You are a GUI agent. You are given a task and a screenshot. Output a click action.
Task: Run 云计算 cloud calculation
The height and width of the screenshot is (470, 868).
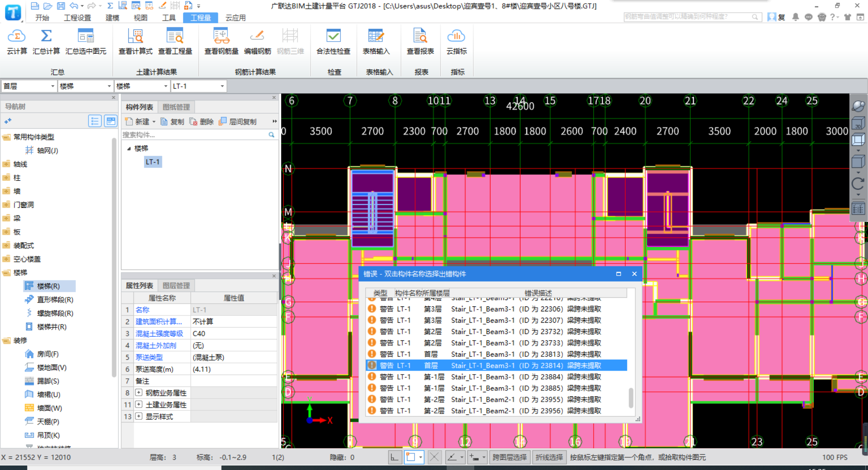coord(17,42)
